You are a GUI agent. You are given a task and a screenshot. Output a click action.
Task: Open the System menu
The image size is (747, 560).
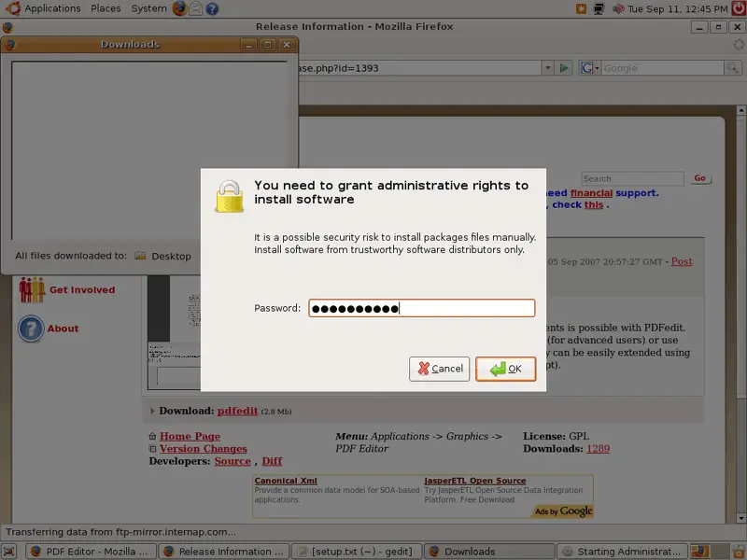coord(148,8)
